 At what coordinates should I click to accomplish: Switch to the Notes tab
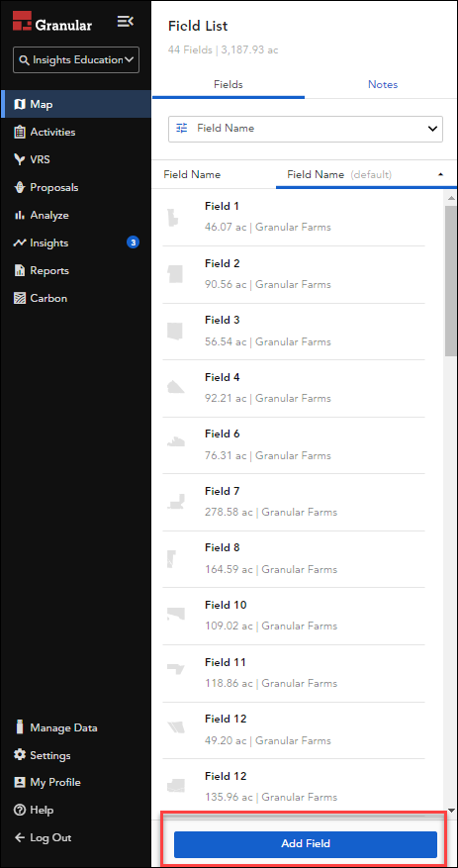[x=383, y=85]
